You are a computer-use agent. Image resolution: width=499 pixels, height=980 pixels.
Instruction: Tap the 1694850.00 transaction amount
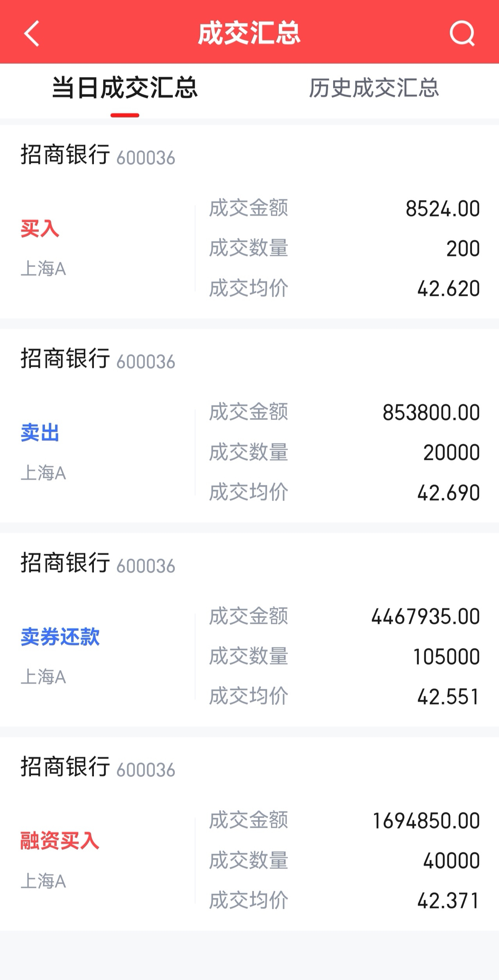pos(426,821)
